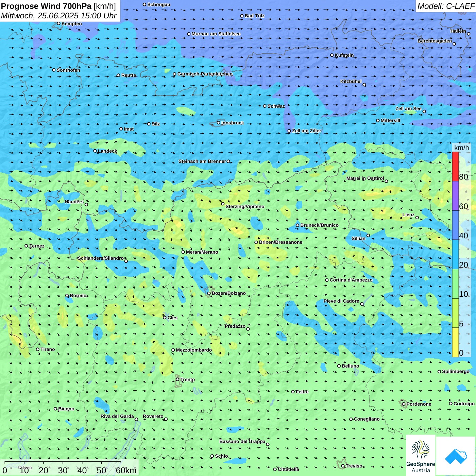Select the Cortina d'Ampezzo marker circle
The width and height of the screenshot is (476, 476).
[327, 280]
